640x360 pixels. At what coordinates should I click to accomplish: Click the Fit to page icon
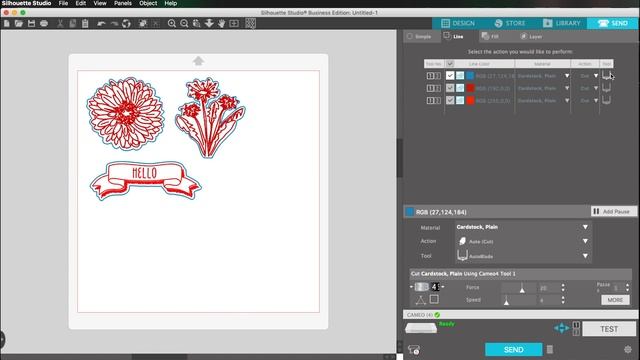pos(234,23)
